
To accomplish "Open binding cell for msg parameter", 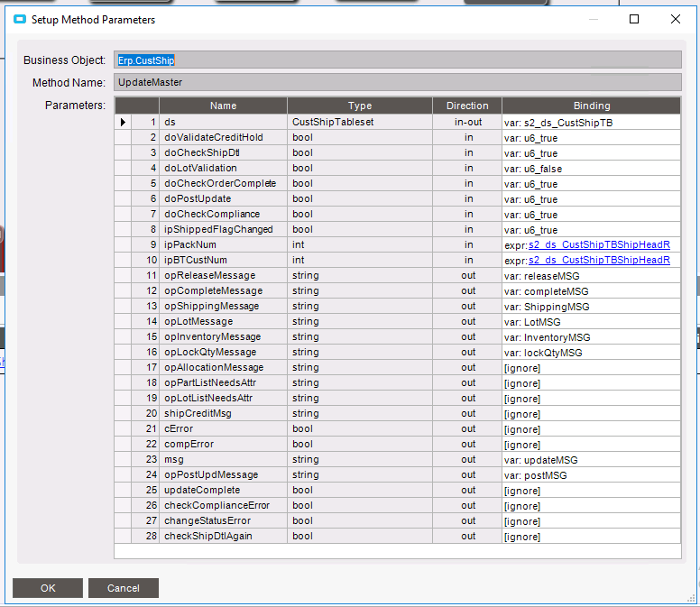I will click(x=591, y=460).
